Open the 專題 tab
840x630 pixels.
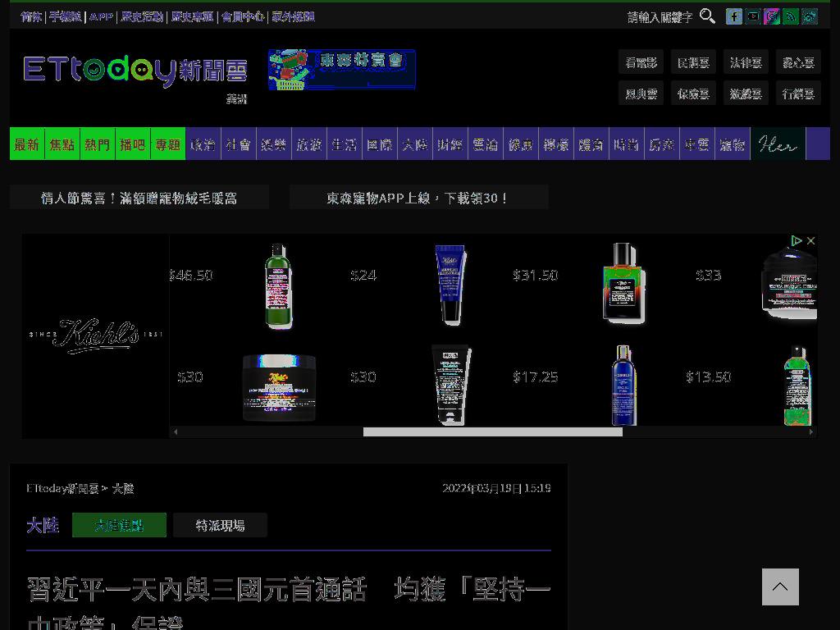point(168,144)
